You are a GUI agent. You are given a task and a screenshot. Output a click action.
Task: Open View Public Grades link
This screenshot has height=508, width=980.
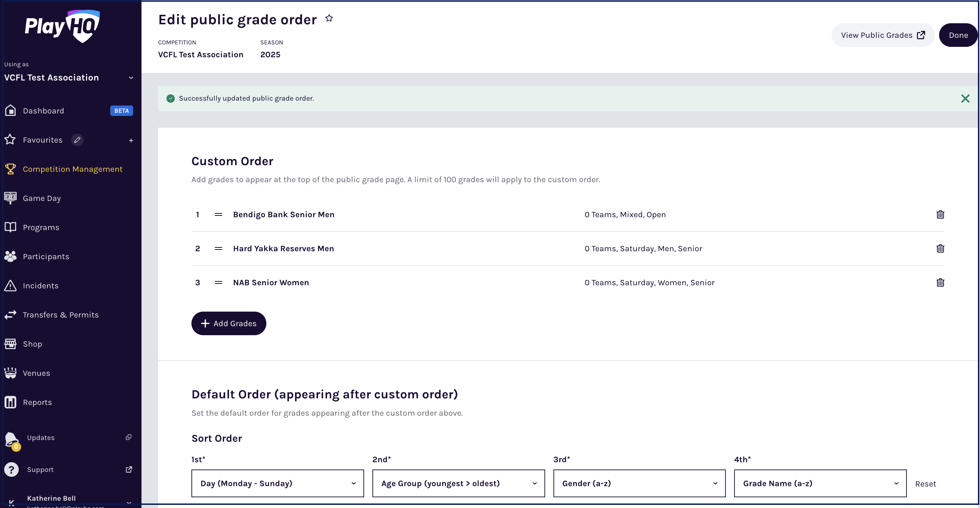tap(883, 35)
